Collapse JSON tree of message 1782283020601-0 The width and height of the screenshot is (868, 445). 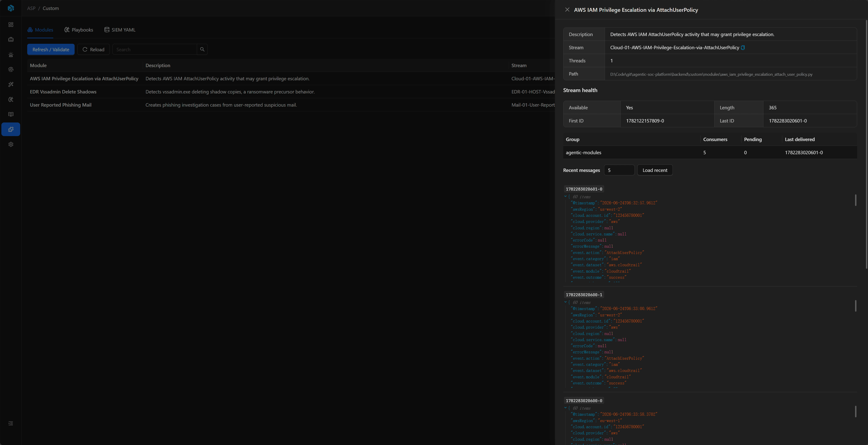click(566, 197)
